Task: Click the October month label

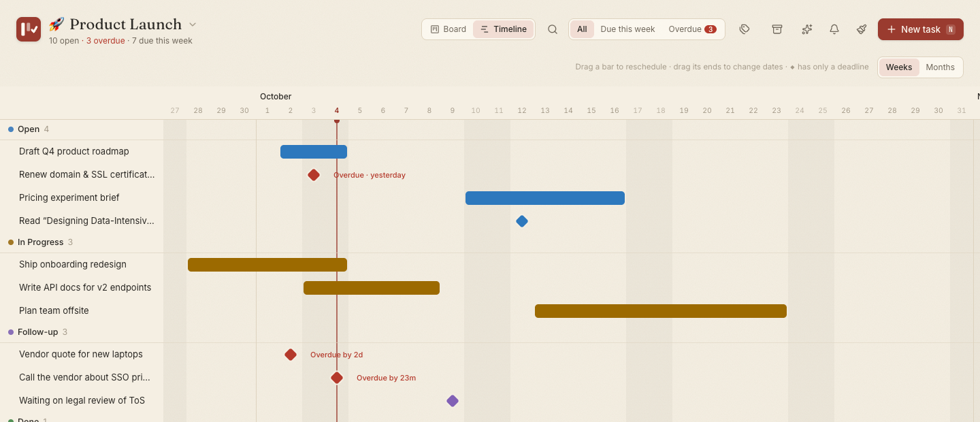Action: (276, 97)
